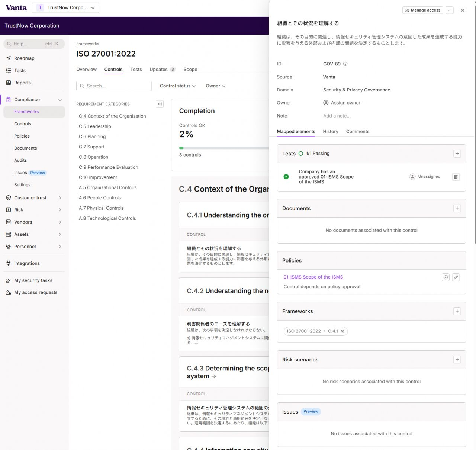
Task: Collapse the Compliance section chevron
Action: point(60,100)
